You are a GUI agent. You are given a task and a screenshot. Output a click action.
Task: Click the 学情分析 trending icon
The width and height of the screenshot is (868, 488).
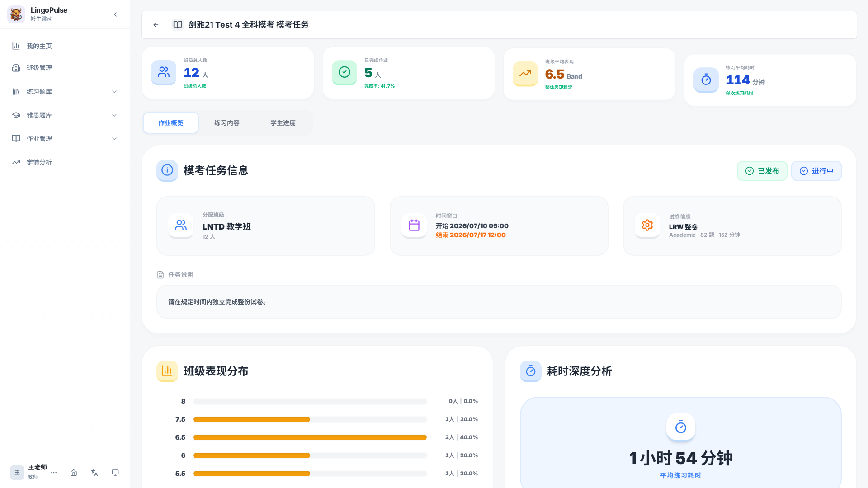(x=16, y=162)
